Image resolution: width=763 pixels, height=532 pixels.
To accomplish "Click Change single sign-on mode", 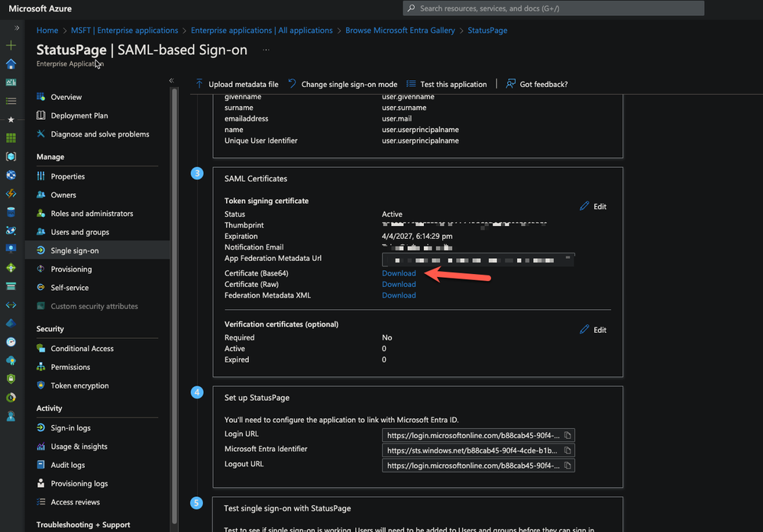I will coord(343,84).
